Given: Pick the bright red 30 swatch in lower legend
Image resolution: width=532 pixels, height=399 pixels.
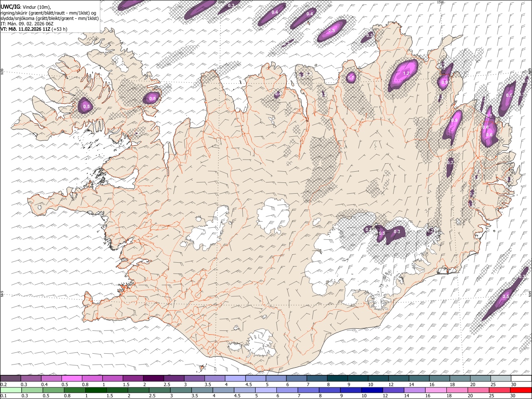Looking at the screenshot, I should 521,390.
